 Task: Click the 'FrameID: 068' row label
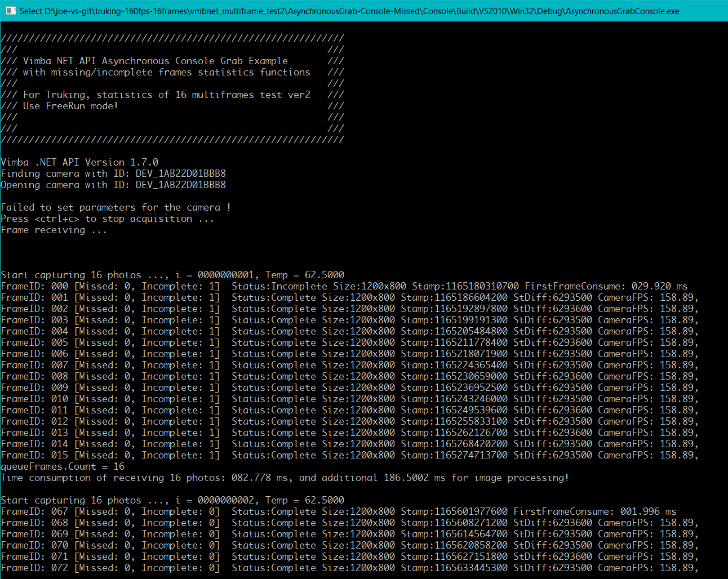point(34,523)
